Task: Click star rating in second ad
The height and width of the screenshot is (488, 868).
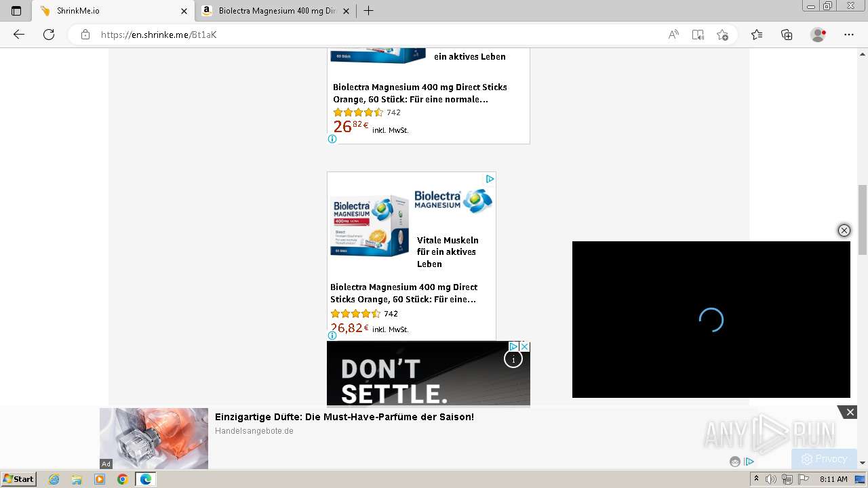Action: click(x=355, y=314)
